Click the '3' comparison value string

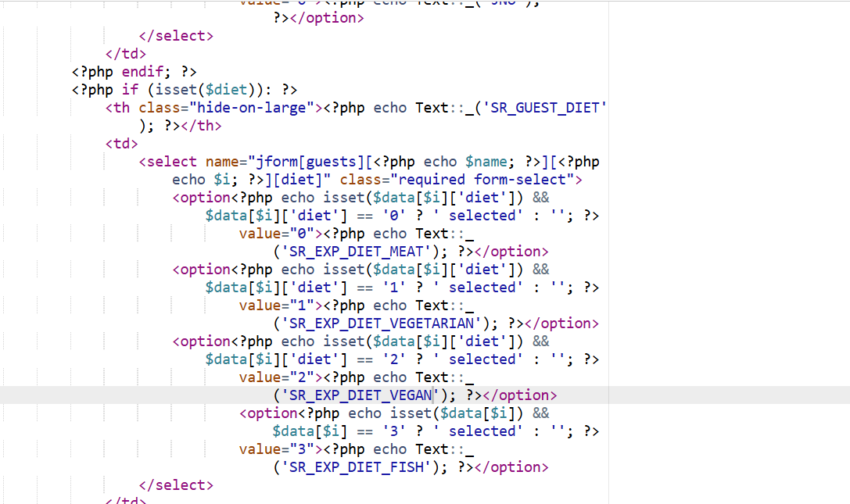pos(394,431)
